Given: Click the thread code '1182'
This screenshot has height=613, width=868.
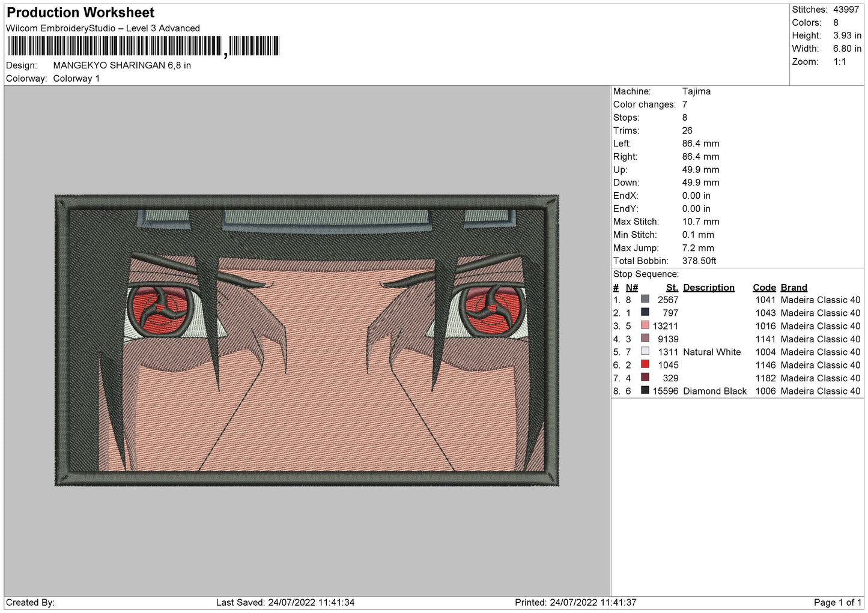Looking at the screenshot, I should [765, 378].
